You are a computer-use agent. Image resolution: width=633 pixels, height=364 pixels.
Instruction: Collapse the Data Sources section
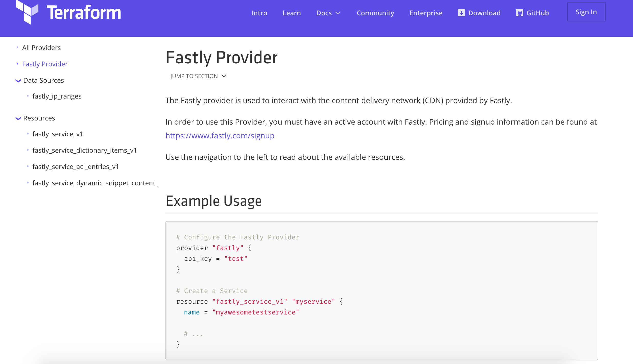click(x=18, y=81)
